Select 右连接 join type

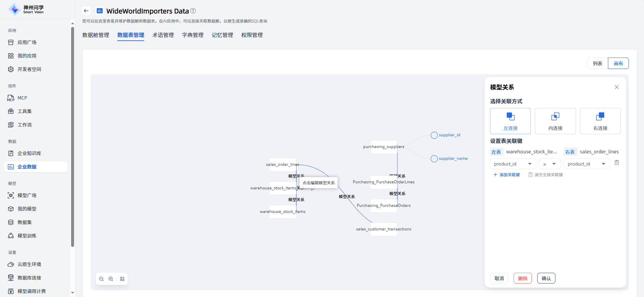[600, 121]
